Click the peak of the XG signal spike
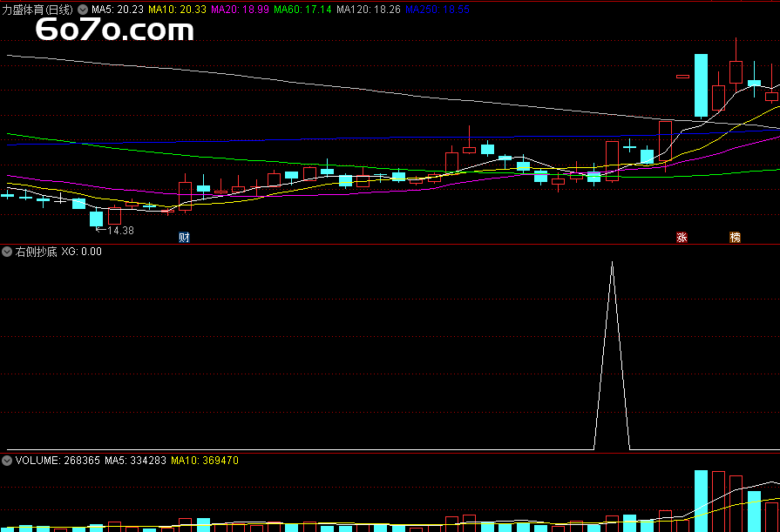 612,264
